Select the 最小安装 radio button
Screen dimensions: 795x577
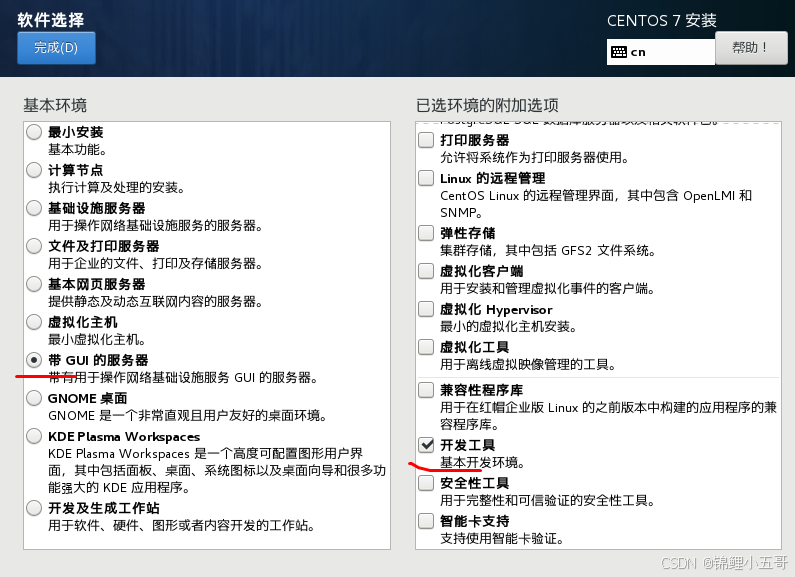(34, 132)
